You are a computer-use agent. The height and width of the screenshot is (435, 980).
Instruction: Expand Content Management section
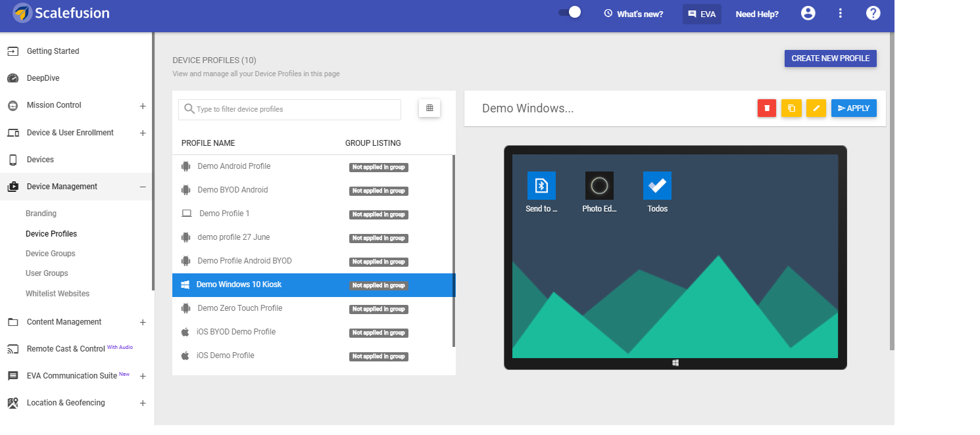click(x=143, y=323)
